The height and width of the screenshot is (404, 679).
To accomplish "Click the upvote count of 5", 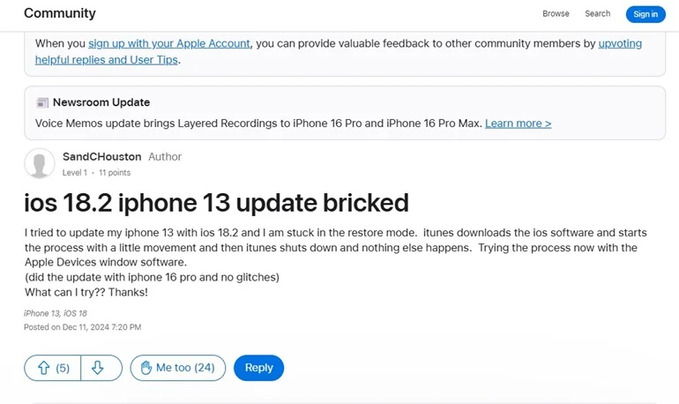I will (63, 368).
